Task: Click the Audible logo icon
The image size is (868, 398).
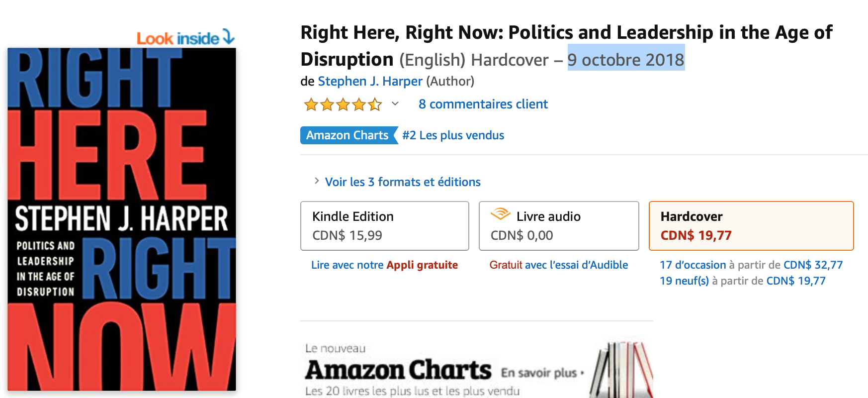Action: (x=501, y=214)
